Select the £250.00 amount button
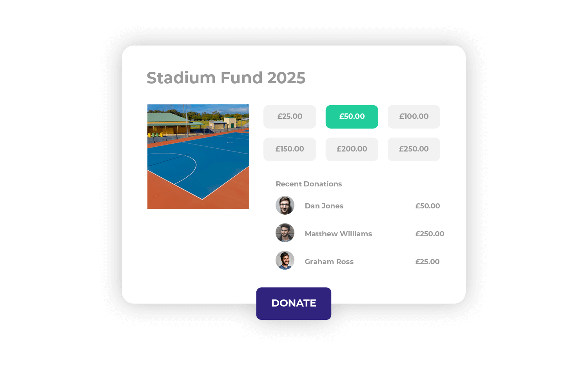 click(414, 149)
